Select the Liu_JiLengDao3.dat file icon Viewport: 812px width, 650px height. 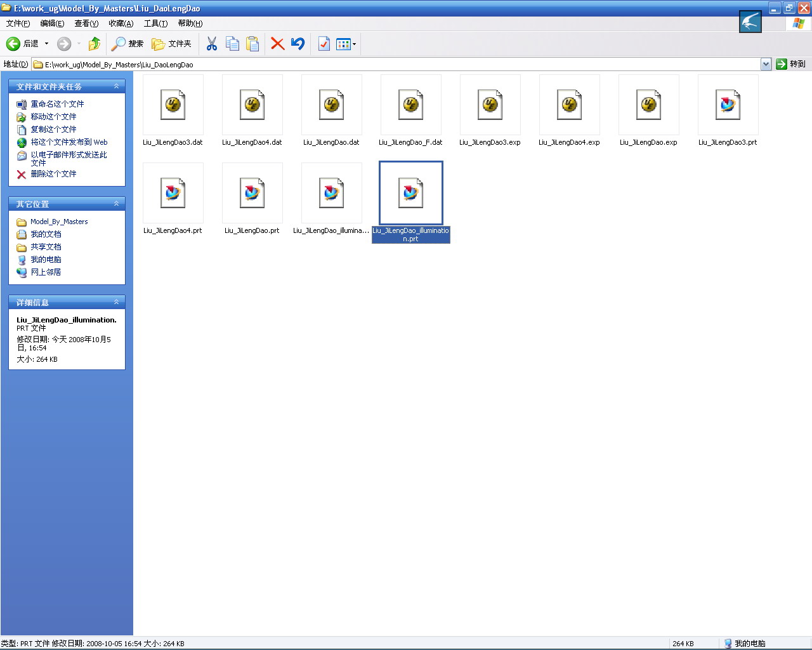tap(173, 105)
